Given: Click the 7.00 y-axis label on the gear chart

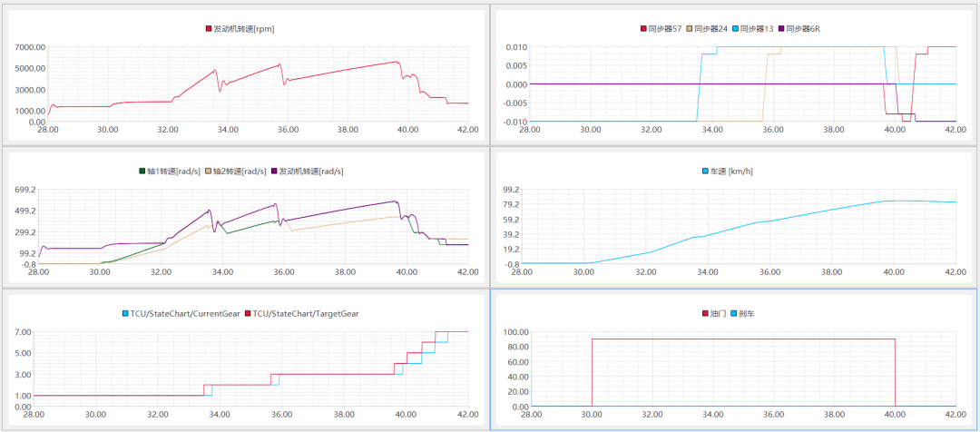Looking at the screenshot, I should point(23,332).
